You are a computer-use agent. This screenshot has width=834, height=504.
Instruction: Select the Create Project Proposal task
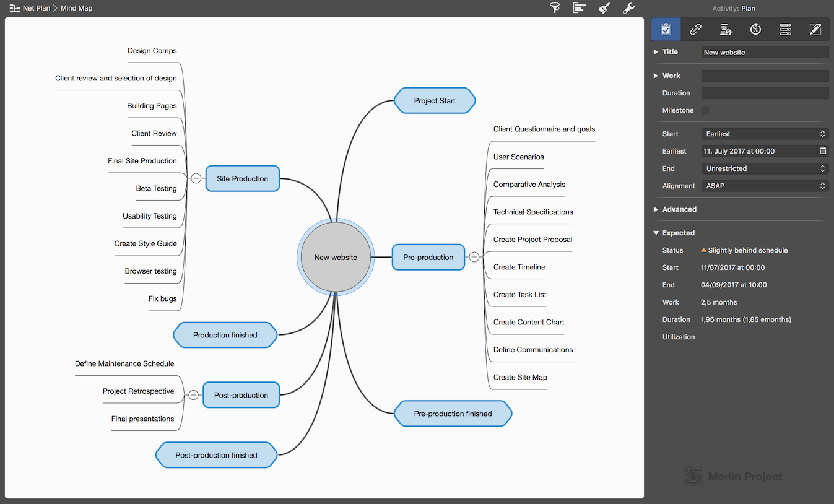tap(532, 240)
